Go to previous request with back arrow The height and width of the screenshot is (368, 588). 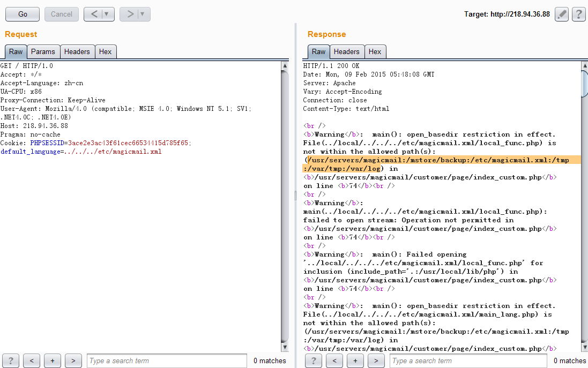click(x=94, y=14)
